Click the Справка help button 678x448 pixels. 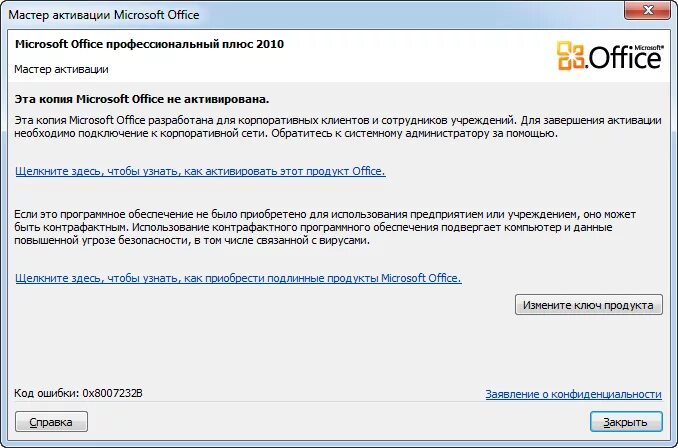point(51,422)
